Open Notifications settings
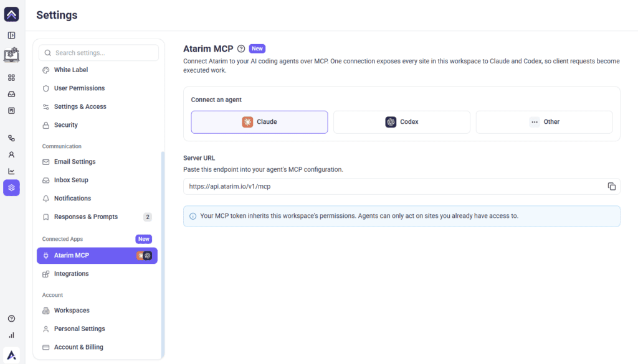 tap(97, 198)
